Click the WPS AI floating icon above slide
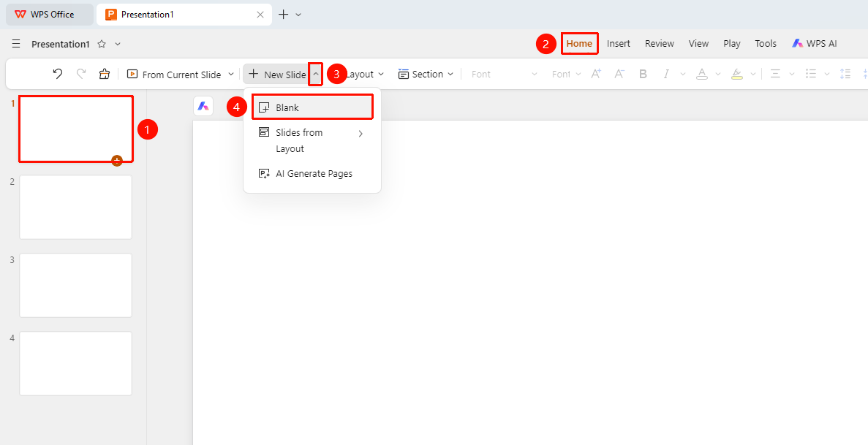The image size is (868, 445). pos(203,106)
